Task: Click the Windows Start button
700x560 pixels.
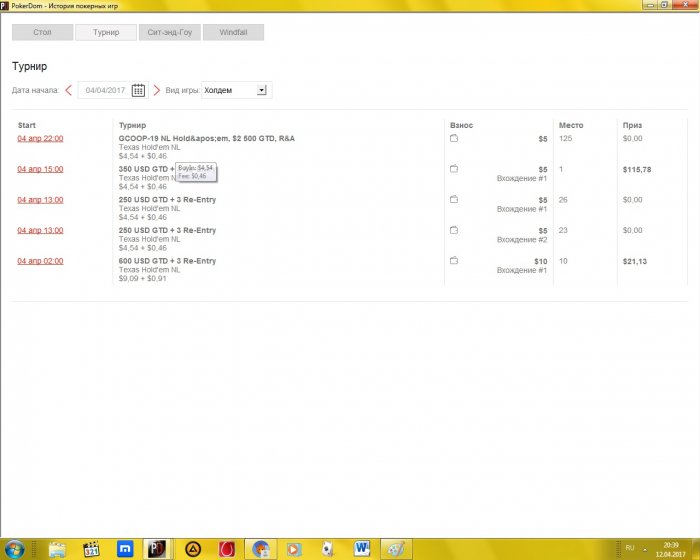Action: click(x=15, y=548)
